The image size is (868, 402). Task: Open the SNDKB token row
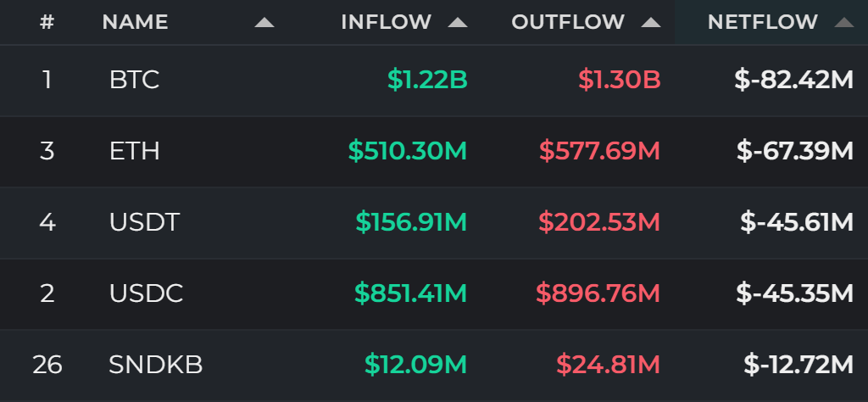coord(434,366)
